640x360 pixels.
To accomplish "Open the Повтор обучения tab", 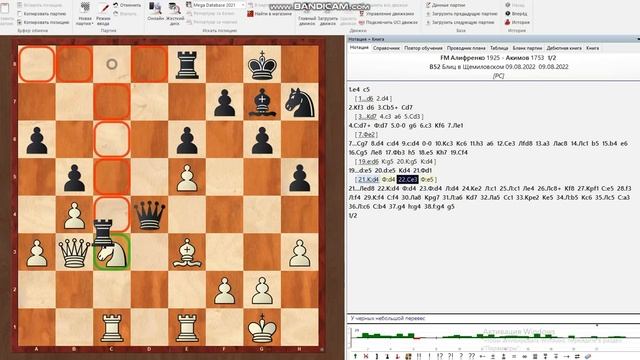I will coord(423,48).
